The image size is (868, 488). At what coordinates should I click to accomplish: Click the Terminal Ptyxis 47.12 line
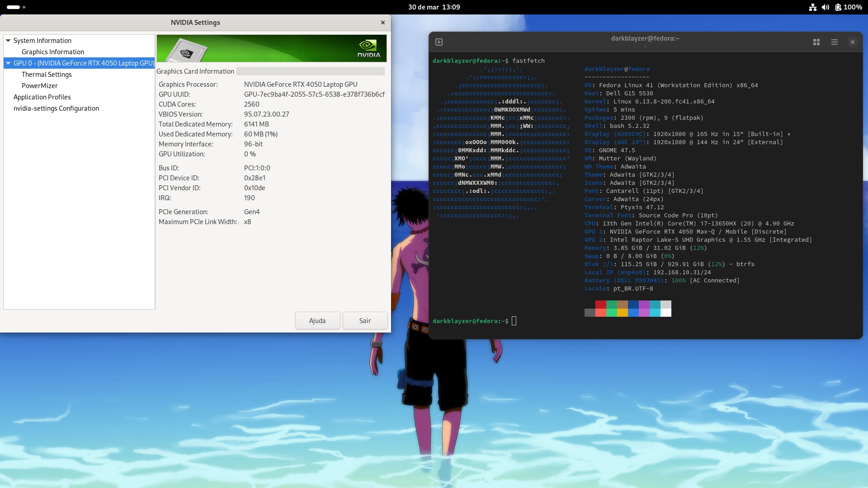pyautogui.click(x=624, y=207)
